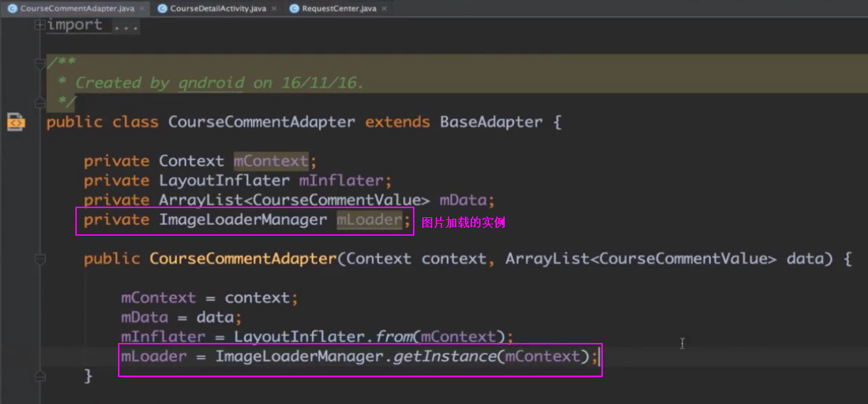This screenshot has width=868, height=404.
Task: Click the class icon on RequestCenter.java tab
Action: coord(294,9)
